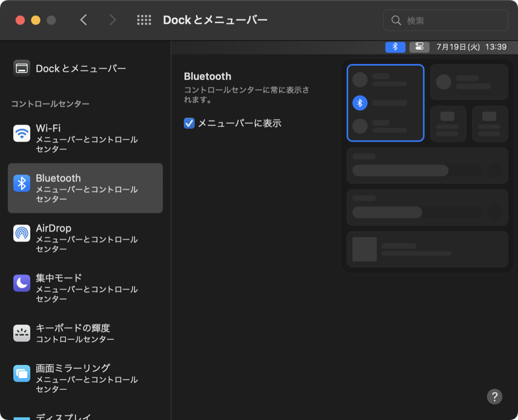The width and height of the screenshot is (518, 420).
Task: Select AirDrop in the sidebar
Action: (x=85, y=238)
